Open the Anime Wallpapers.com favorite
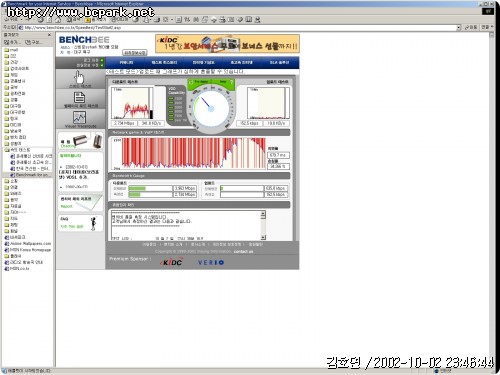Viewport: 500px width, 375px height. (x=28, y=244)
